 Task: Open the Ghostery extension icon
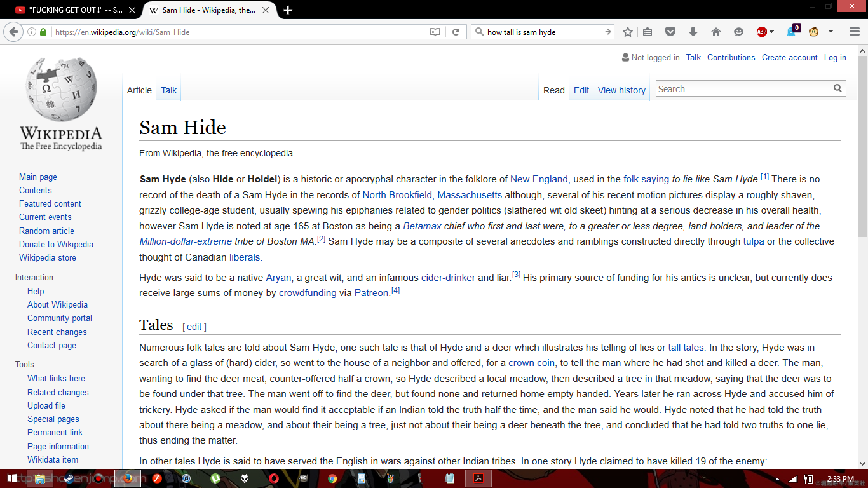coord(792,32)
